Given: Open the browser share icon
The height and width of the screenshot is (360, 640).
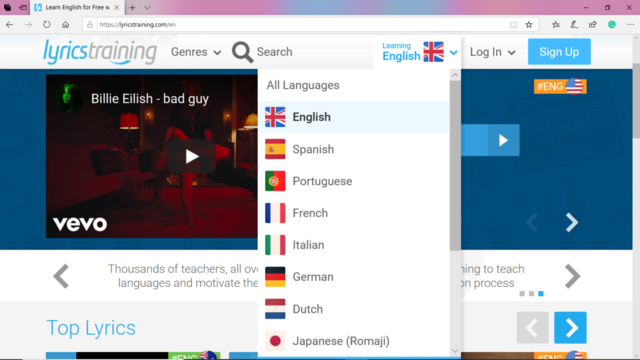Looking at the screenshot, I should 593,24.
